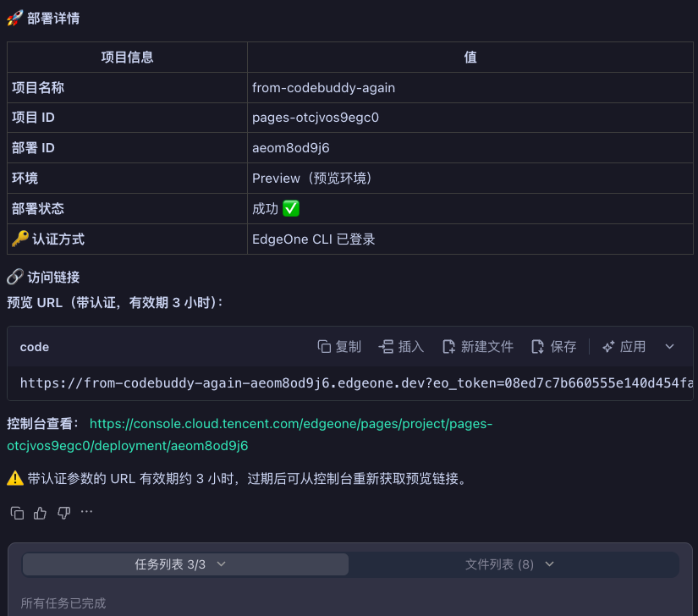698x616 pixels.
Task: Click the 访问链接 heading
Action: (44, 277)
